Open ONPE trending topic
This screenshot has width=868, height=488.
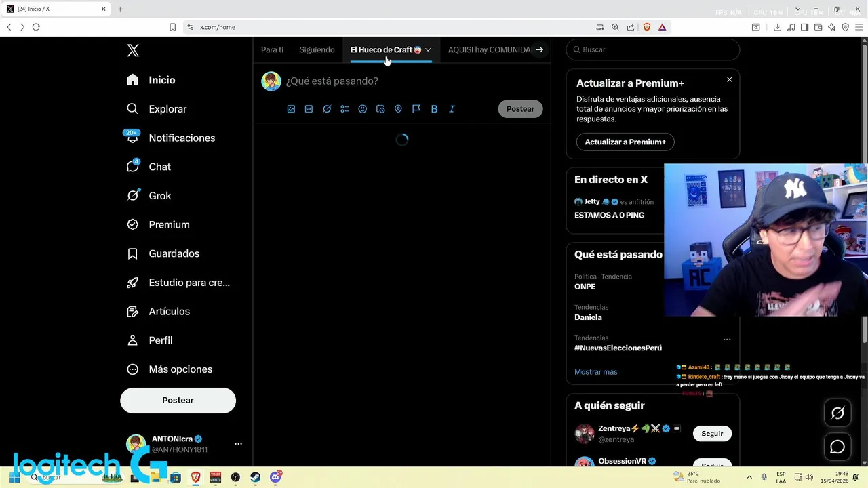pyautogui.click(x=585, y=287)
